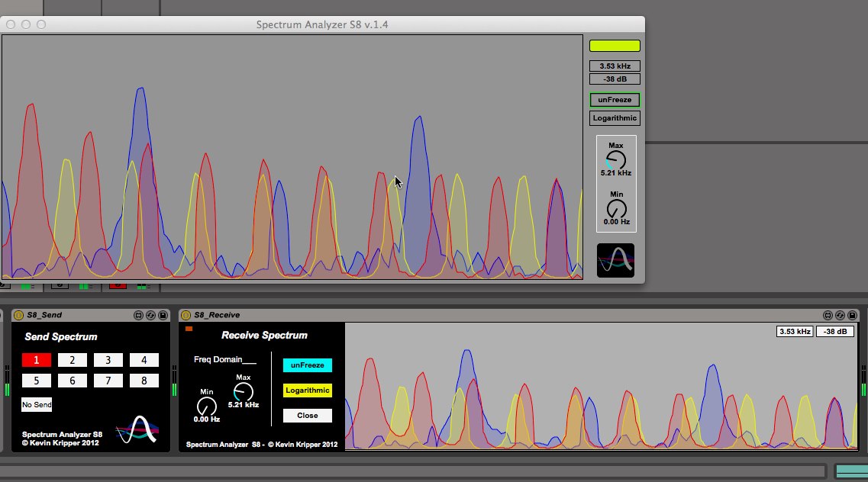Save the S8_Send device preset
The height and width of the screenshot is (482, 868).
point(162,314)
